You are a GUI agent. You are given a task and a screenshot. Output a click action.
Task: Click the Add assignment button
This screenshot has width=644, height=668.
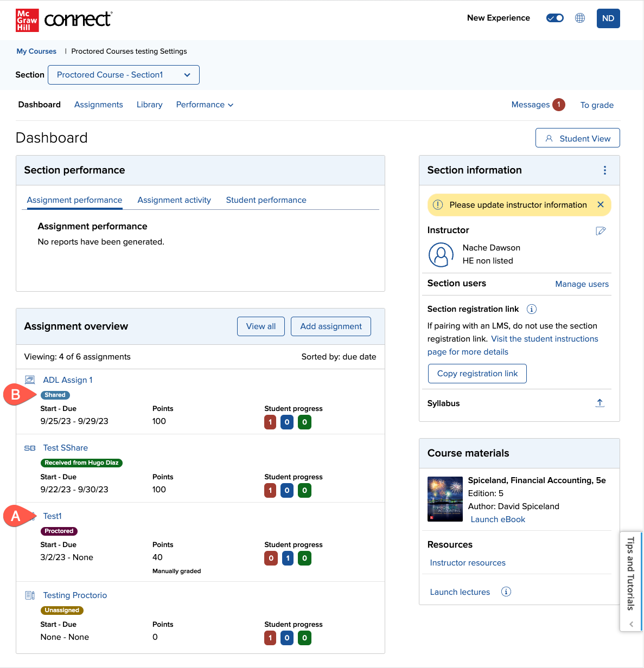[331, 326]
